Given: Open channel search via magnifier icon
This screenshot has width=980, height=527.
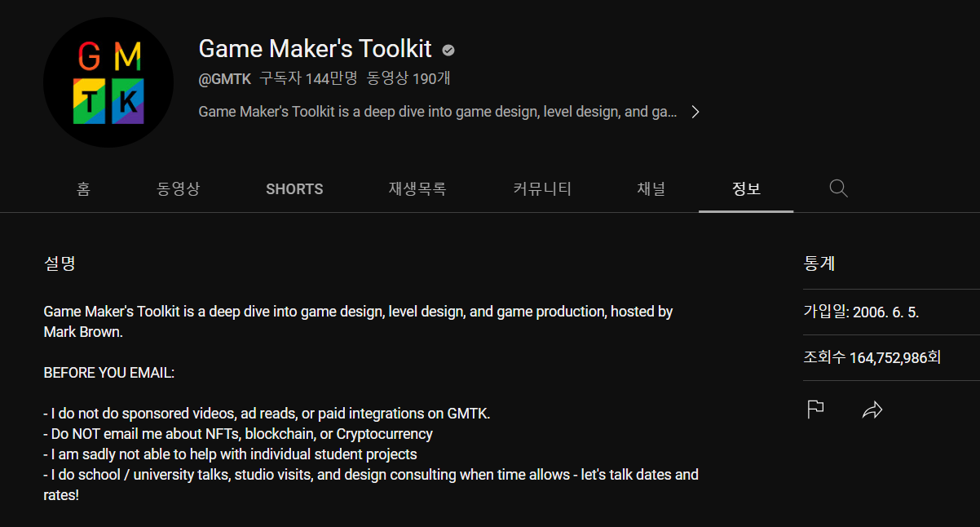Looking at the screenshot, I should 838,188.
